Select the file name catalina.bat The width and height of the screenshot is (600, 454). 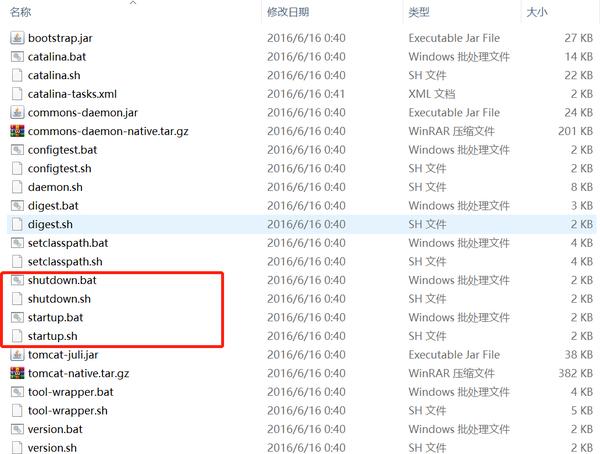[x=57, y=57]
